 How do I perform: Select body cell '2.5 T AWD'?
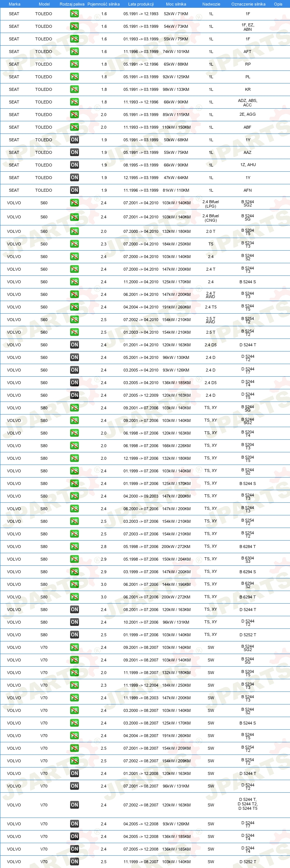click(x=211, y=320)
